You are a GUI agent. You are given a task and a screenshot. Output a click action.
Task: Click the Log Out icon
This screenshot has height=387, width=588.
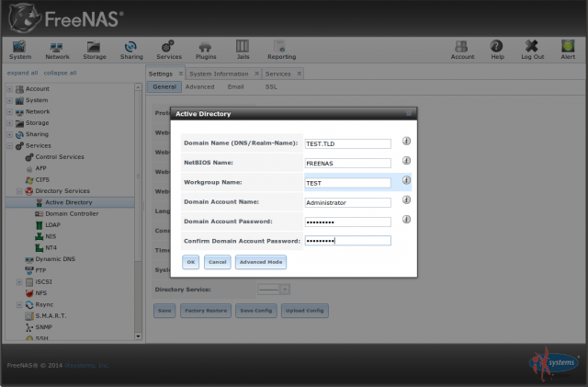pos(532,50)
